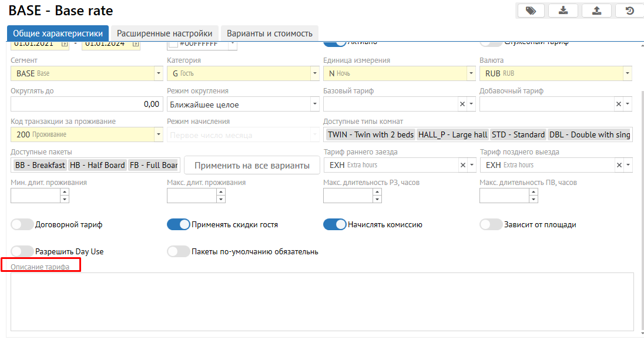
Task: Disable Применять скидки гостя toggle
Action: click(179, 224)
